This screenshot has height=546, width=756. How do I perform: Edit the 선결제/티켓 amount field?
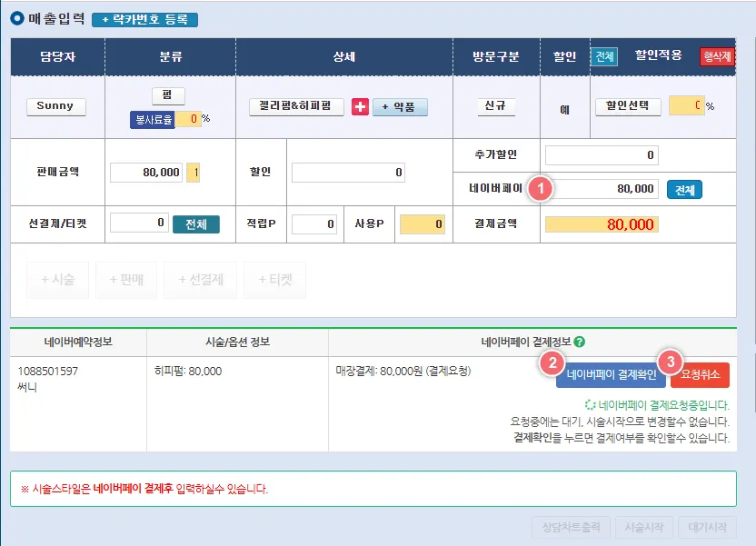[x=139, y=223]
